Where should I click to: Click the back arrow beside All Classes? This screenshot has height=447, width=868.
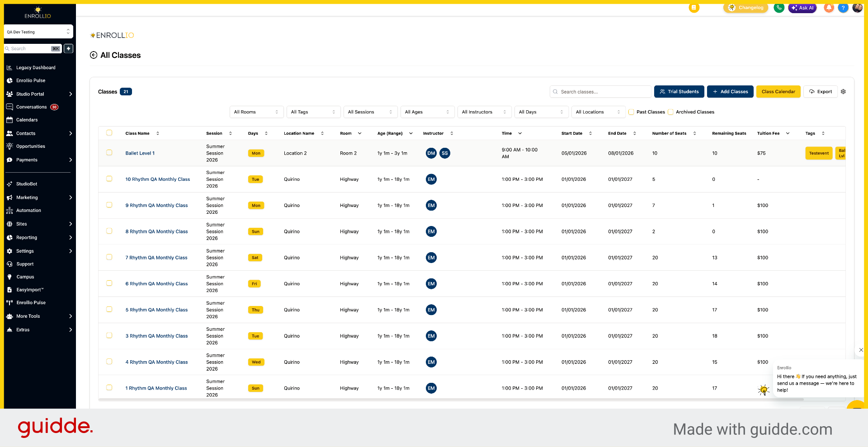[94, 55]
